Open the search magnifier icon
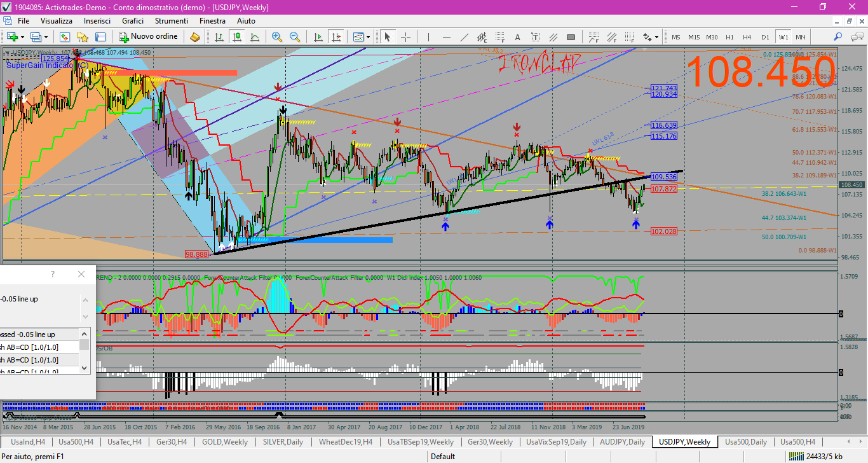The image size is (868, 463). pyautogui.click(x=838, y=37)
